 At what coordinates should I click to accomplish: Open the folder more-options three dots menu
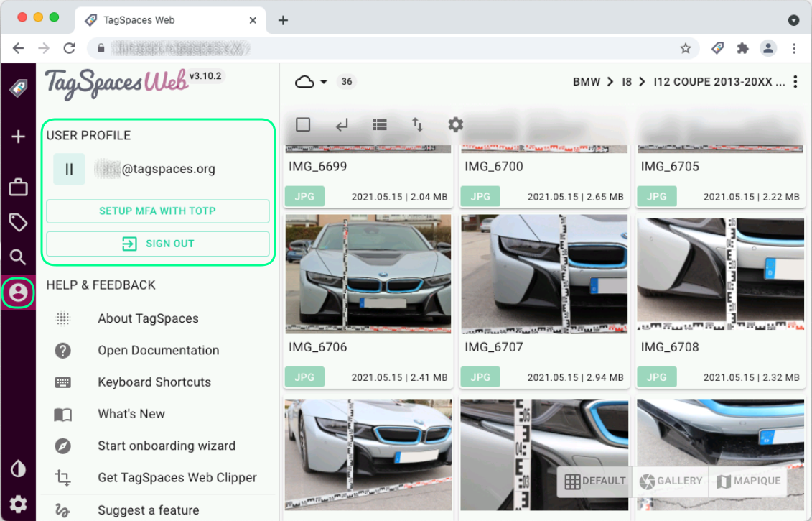(x=795, y=82)
